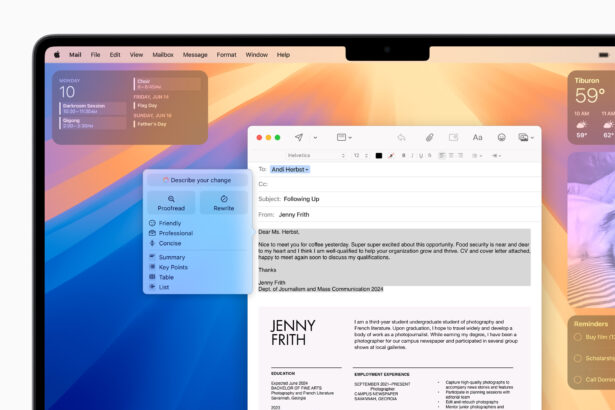The width and height of the screenshot is (615, 410).
Task: Click the Key Points icon
Action: pos(152,267)
